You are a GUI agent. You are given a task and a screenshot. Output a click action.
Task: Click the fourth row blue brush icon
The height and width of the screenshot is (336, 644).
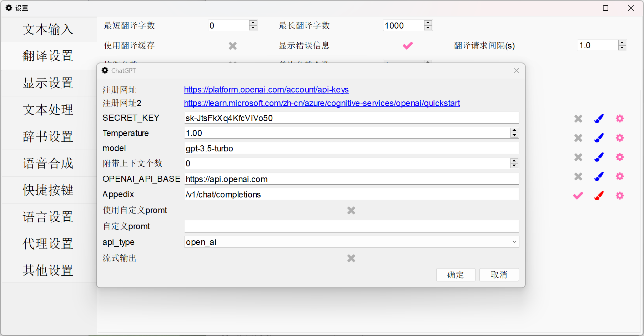coord(599,176)
